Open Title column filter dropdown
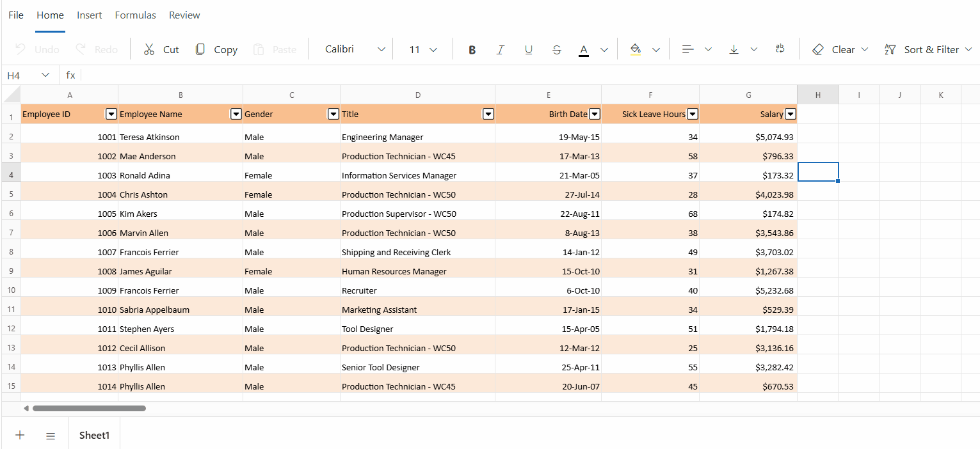 [x=488, y=114]
